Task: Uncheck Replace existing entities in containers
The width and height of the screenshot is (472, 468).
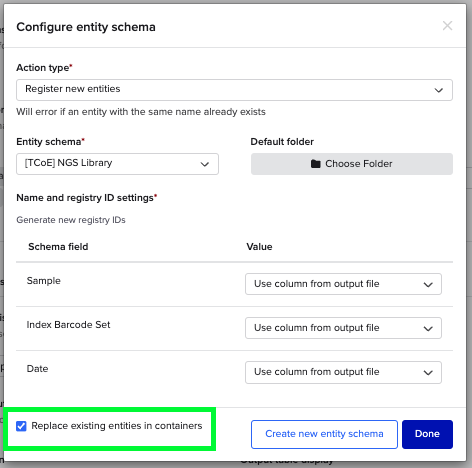Action: point(21,426)
